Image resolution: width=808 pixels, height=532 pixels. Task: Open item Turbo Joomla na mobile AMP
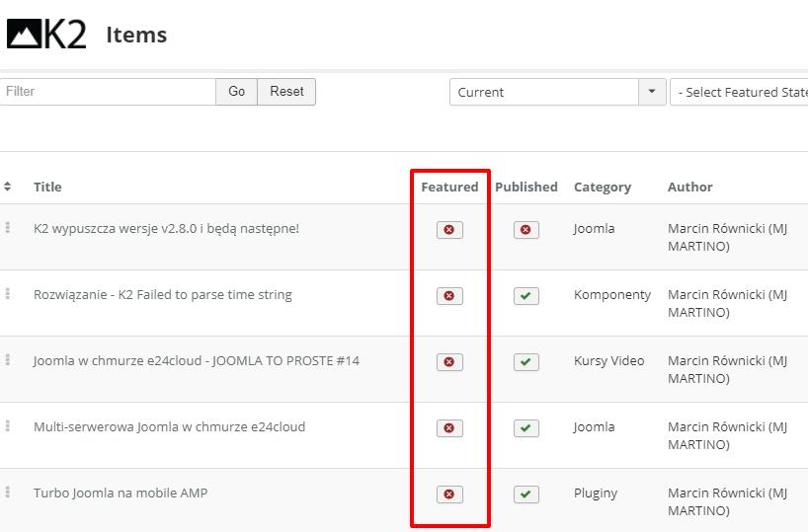[x=121, y=493]
